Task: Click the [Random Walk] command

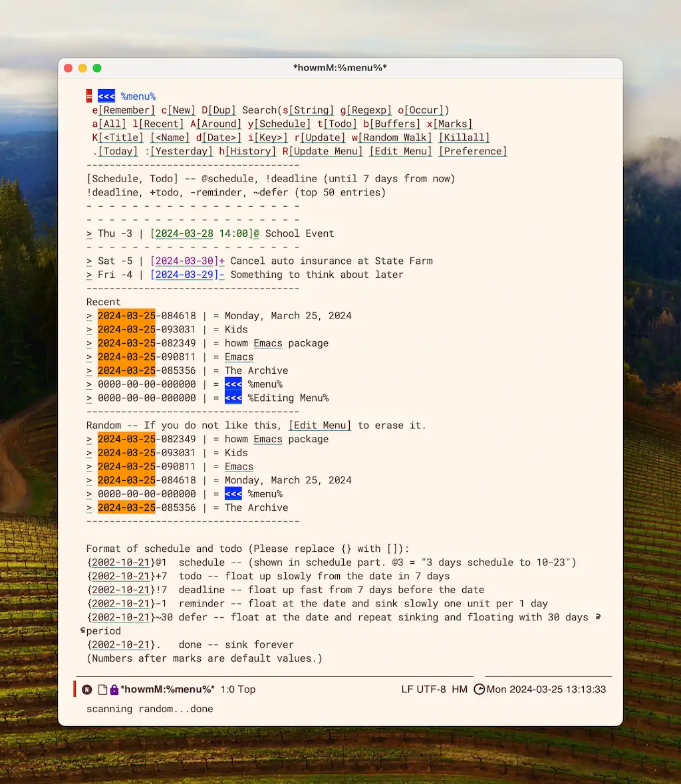Action: click(395, 138)
